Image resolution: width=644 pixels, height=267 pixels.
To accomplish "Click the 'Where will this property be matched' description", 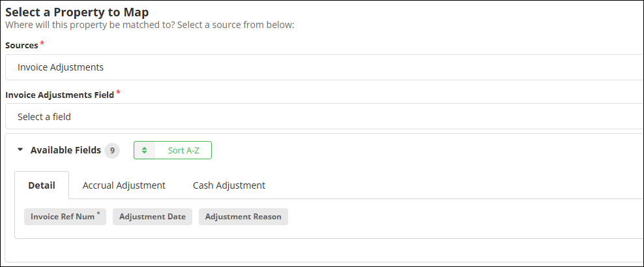I will (x=150, y=25).
